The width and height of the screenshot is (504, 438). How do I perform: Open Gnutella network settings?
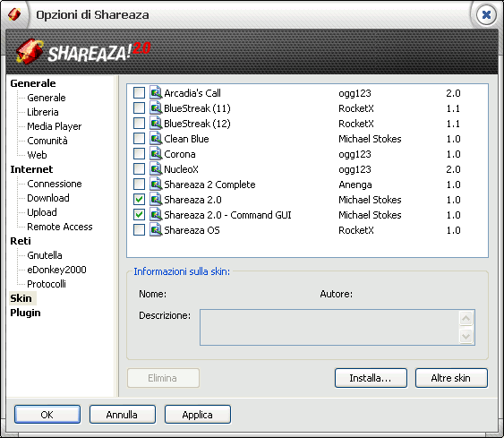click(45, 255)
